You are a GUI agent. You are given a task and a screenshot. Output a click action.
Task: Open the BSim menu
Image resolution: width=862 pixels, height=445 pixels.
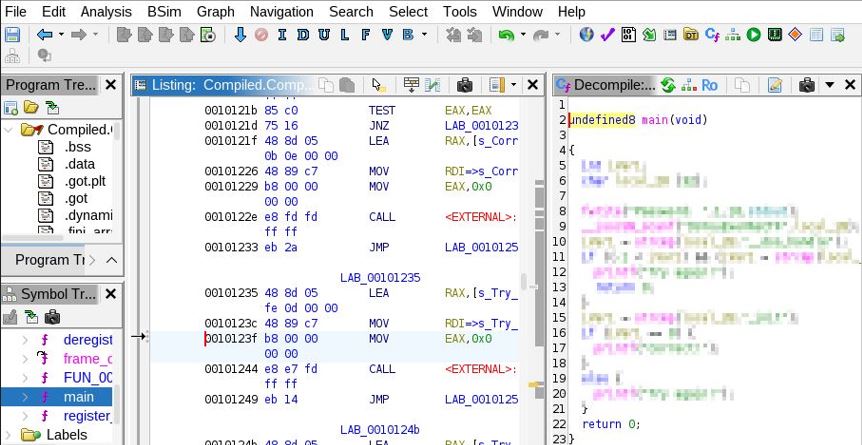click(x=164, y=12)
